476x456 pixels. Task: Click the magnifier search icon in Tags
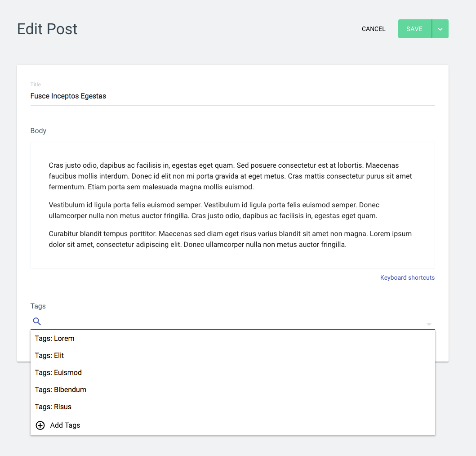click(37, 321)
